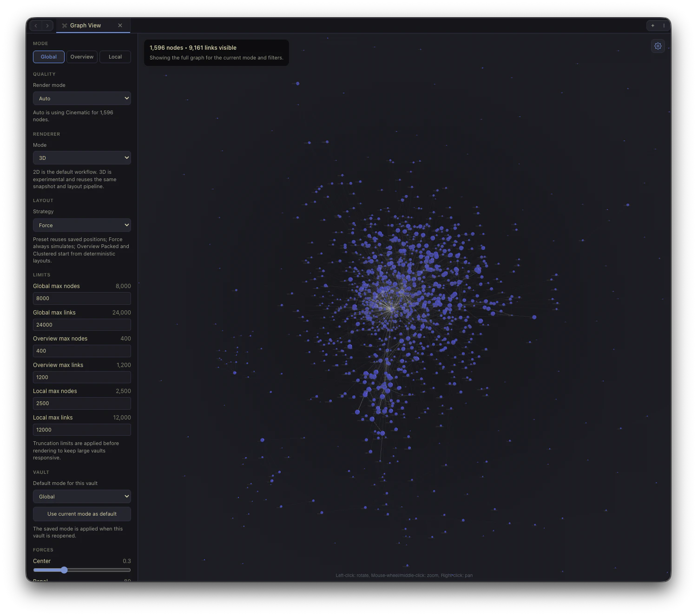This screenshot has width=697, height=616.
Task: Click the Local max nodes input field
Action: click(x=82, y=403)
